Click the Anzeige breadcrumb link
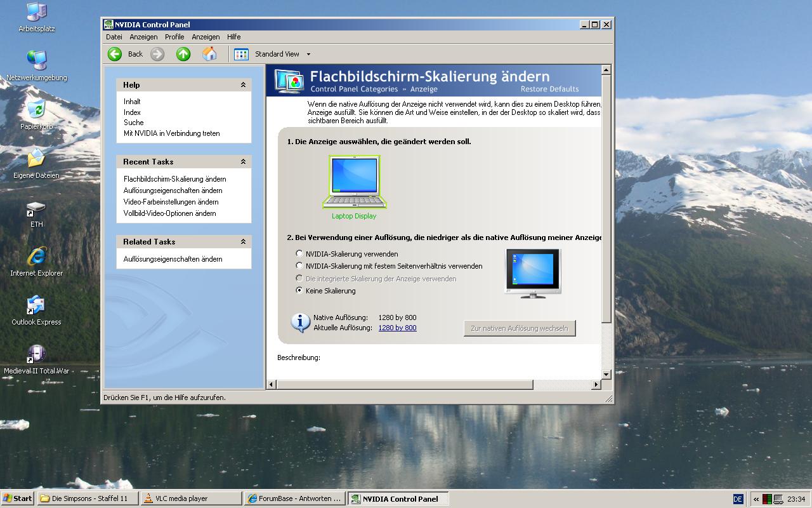Screen dimensions: 812x508 point(424,89)
